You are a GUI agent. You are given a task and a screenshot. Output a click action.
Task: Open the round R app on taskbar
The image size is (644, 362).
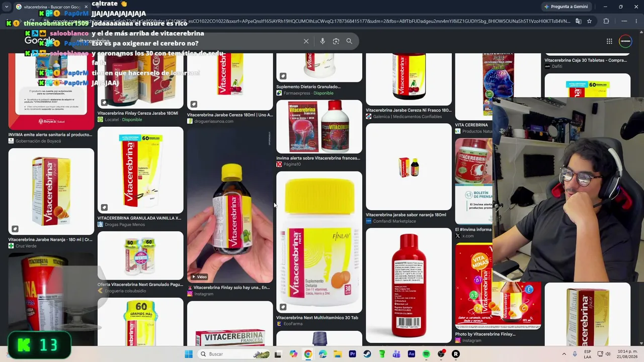click(x=456, y=354)
